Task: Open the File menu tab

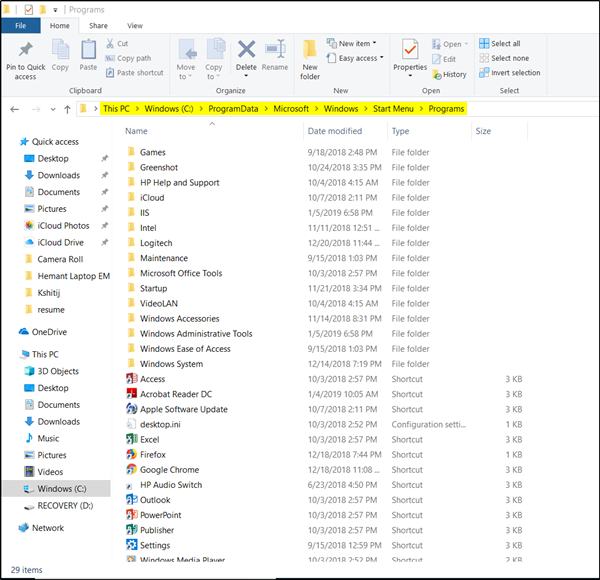Action: (21, 26)
